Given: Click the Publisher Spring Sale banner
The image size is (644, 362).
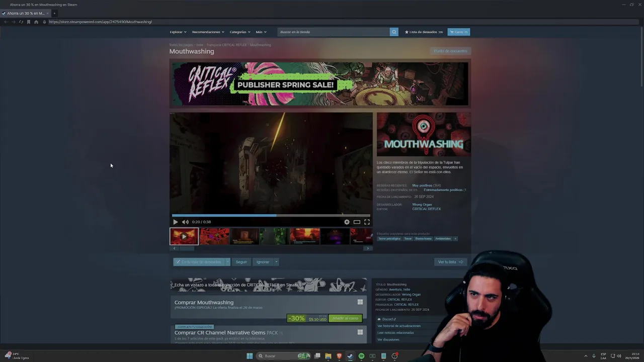Looking at the screenshot, I should coord(320,84).
